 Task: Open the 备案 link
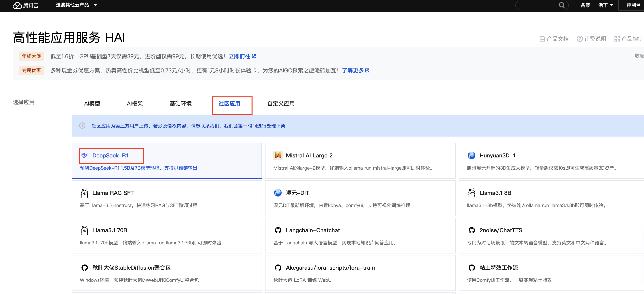pos(585,5)
